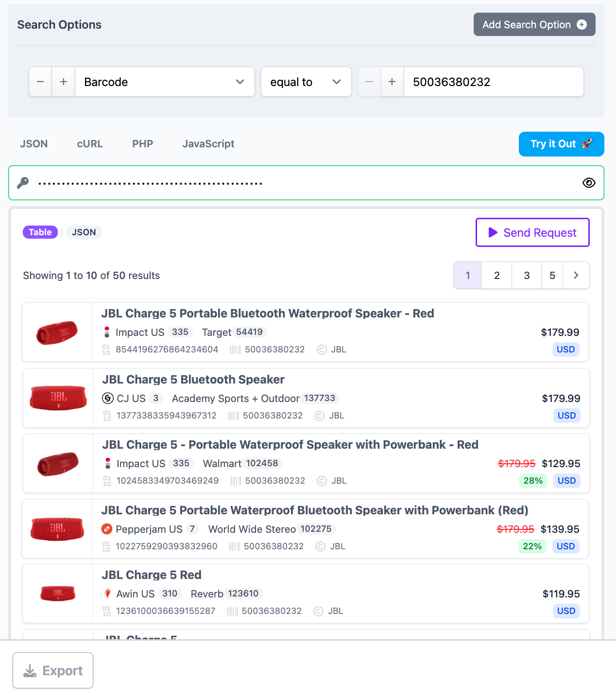Open 'JBL Charge 5 - Portable Waterproof Speaker with Powerbank - Red'
This screenshot has height=700, width=616.
pos(290,445)
